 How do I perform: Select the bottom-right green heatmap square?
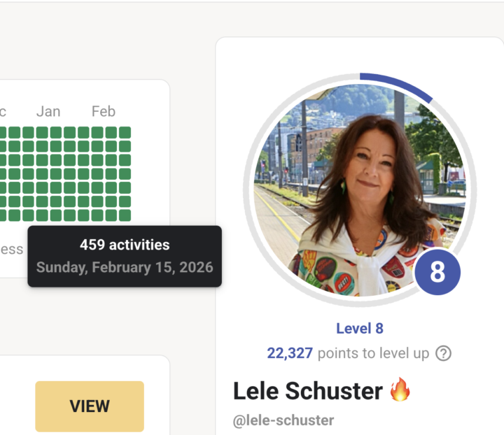tap(125, 215)
